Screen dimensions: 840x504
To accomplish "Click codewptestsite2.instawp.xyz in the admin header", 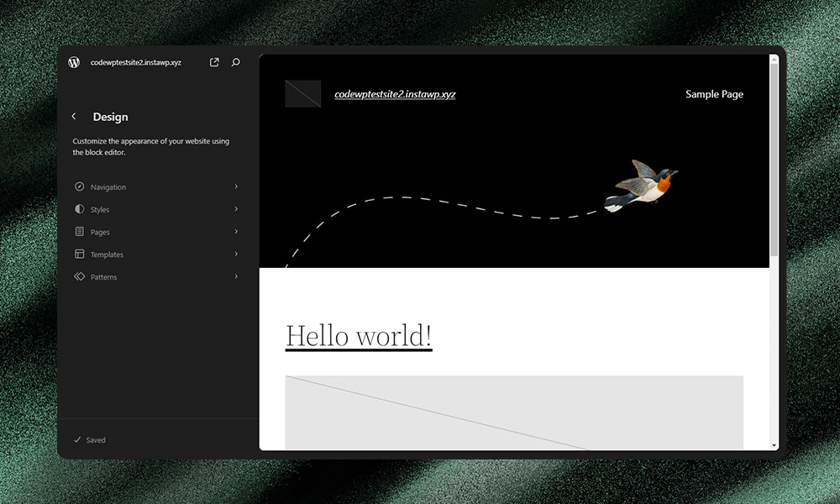I will click(137, 61).
